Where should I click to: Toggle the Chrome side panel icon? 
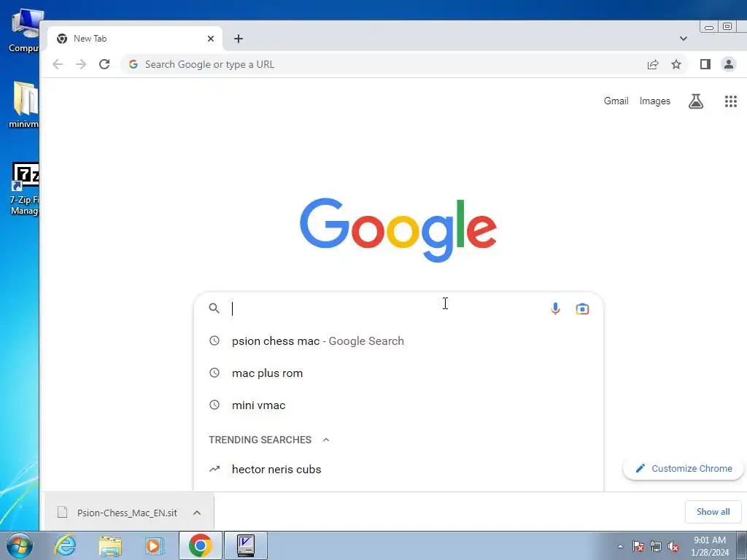click(705, 64)
